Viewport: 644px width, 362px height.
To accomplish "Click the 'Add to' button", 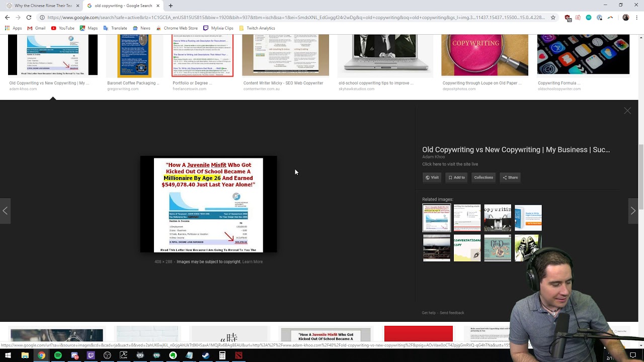I will tap(456, 177).
